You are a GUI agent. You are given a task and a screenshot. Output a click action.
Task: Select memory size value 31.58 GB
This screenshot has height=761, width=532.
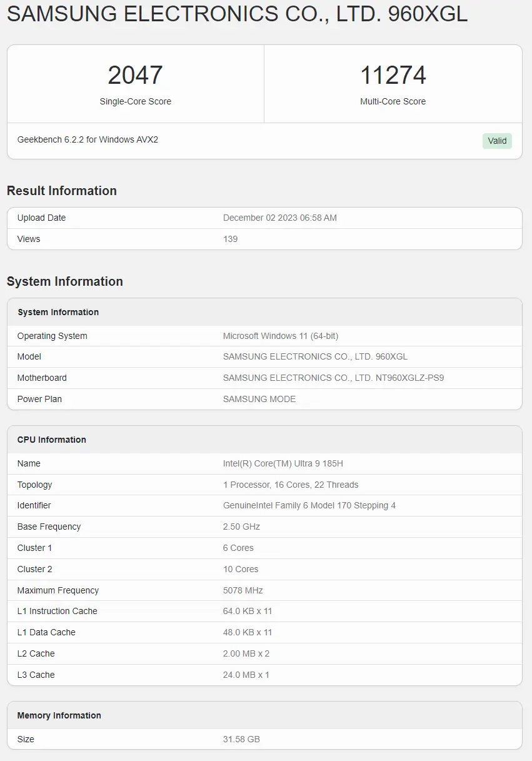[x=241, y=739]
